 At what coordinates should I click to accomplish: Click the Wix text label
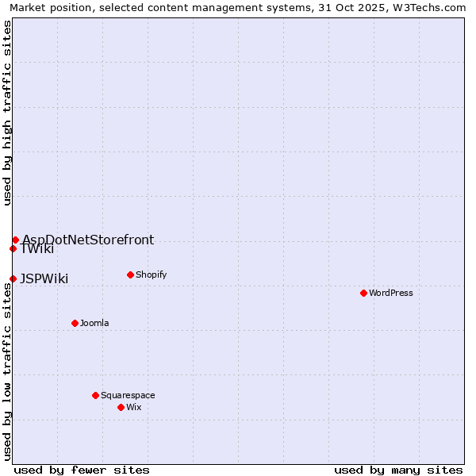[x=133, y=407]
